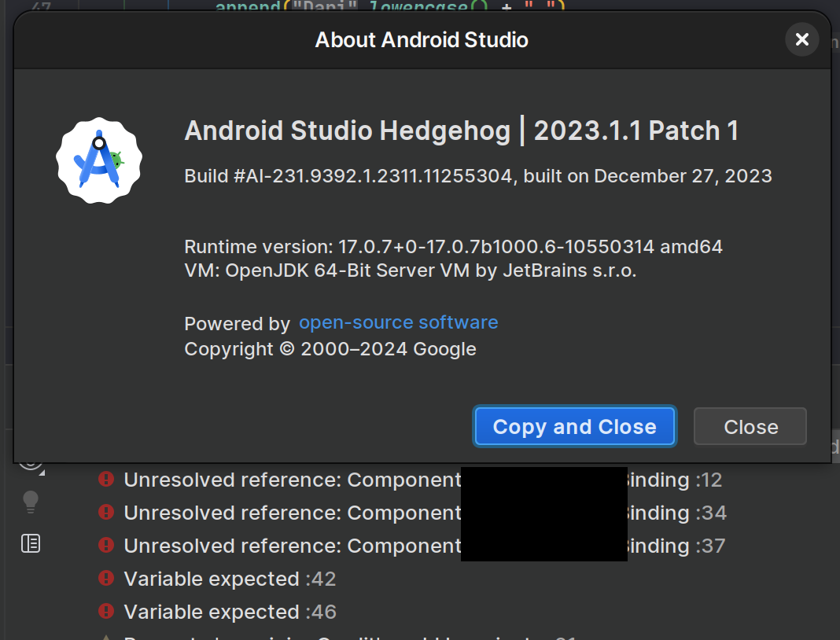Click the error icon beside line 12 problem
Image resolution: width=840 pixels, height=640 pixels.
point(106,480)
